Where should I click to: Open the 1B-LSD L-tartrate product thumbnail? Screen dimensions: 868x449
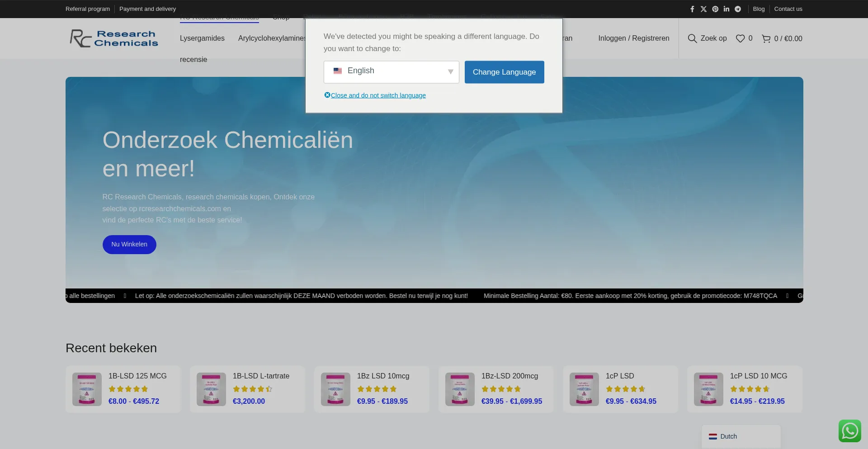(x=211, y=389)
